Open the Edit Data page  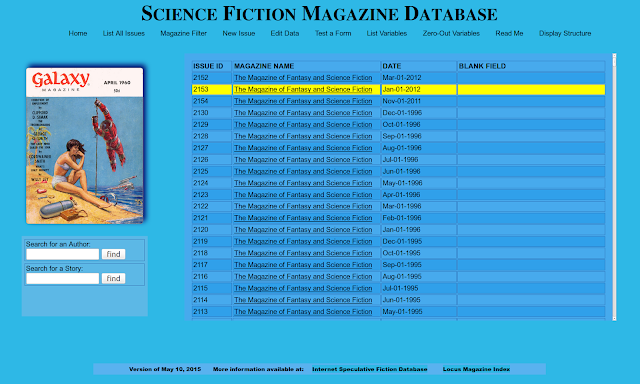285,33
